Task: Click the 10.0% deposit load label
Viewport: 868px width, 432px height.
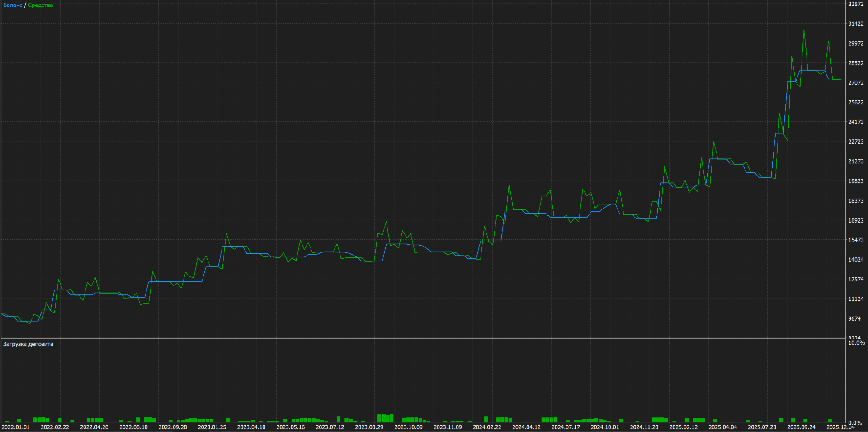Action: (x=856, y=343)
